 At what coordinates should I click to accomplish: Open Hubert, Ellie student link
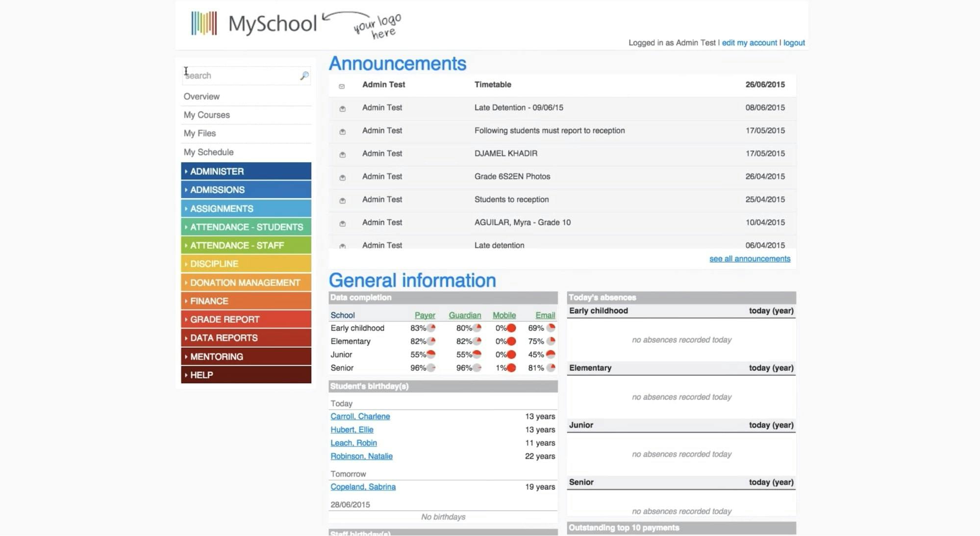point(352,430)
